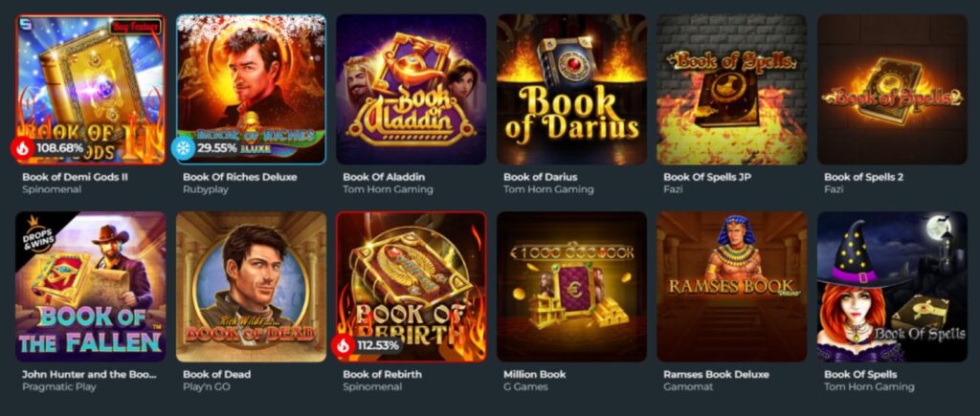980x416 pixels.
Task: Click the Book of Demi Gods II title link
Action: (75, 177)
